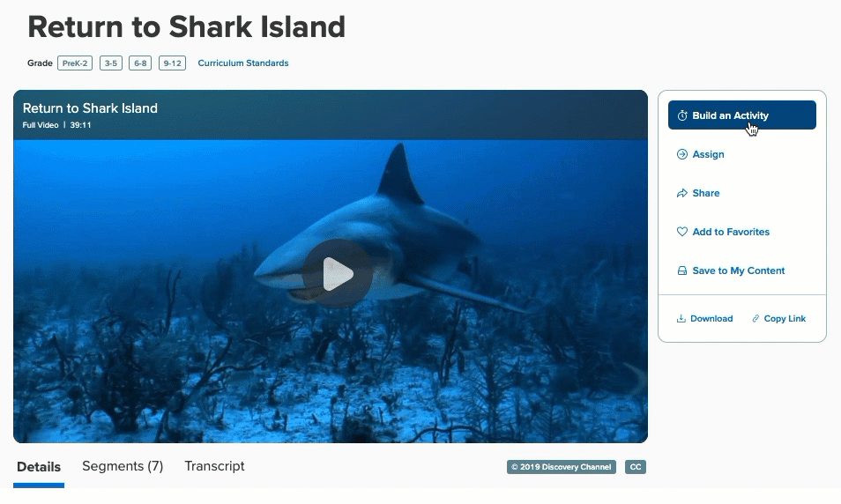Click the 2019 Discovery Channel copyright badge

pos(561,467)
